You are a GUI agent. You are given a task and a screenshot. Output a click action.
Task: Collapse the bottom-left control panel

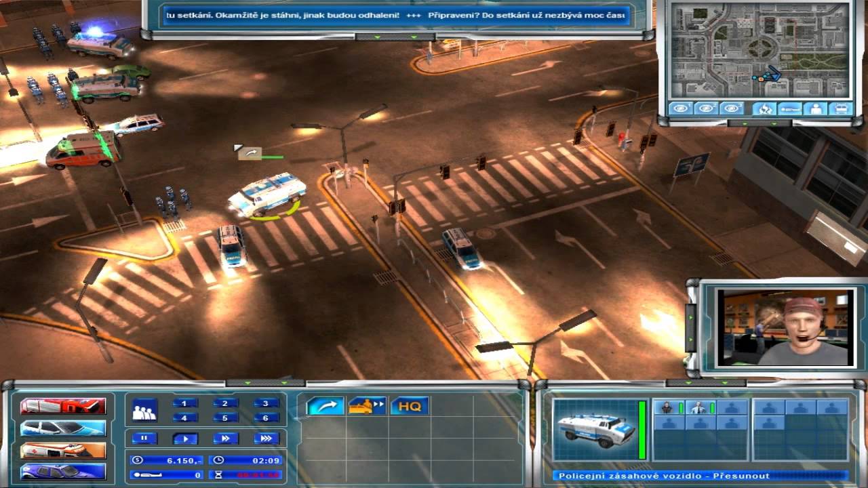265,383
